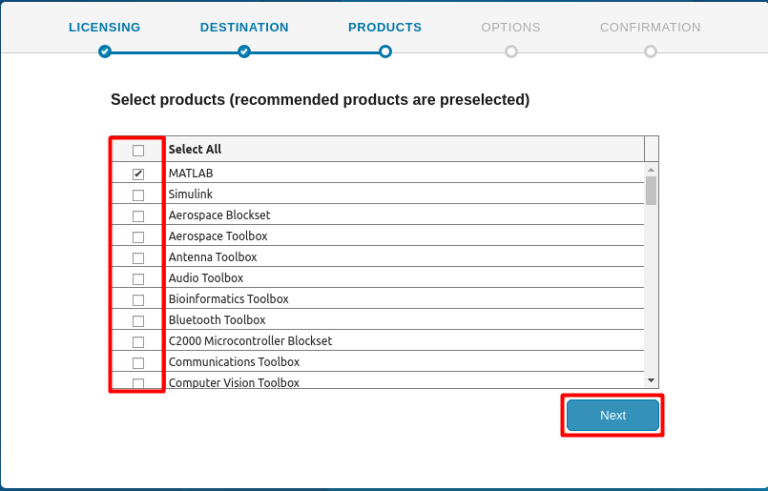Uncheck the MATLAB product checkbox
768x491 pixels.
tap(138, 174)
